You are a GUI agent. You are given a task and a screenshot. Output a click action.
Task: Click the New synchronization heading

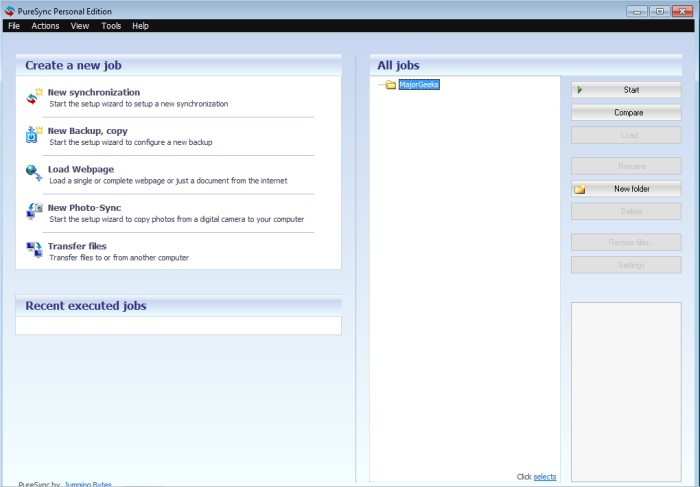pyautogui.click(x=94, y=92)
